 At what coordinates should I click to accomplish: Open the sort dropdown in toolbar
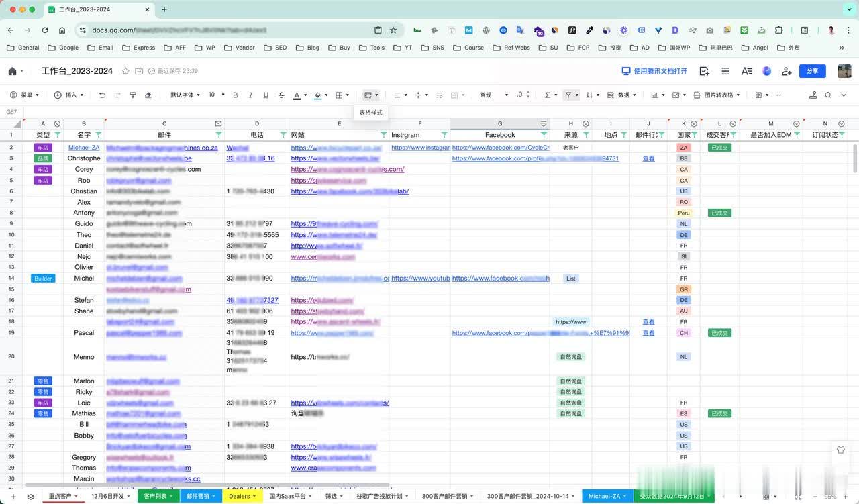click(593, 95)
